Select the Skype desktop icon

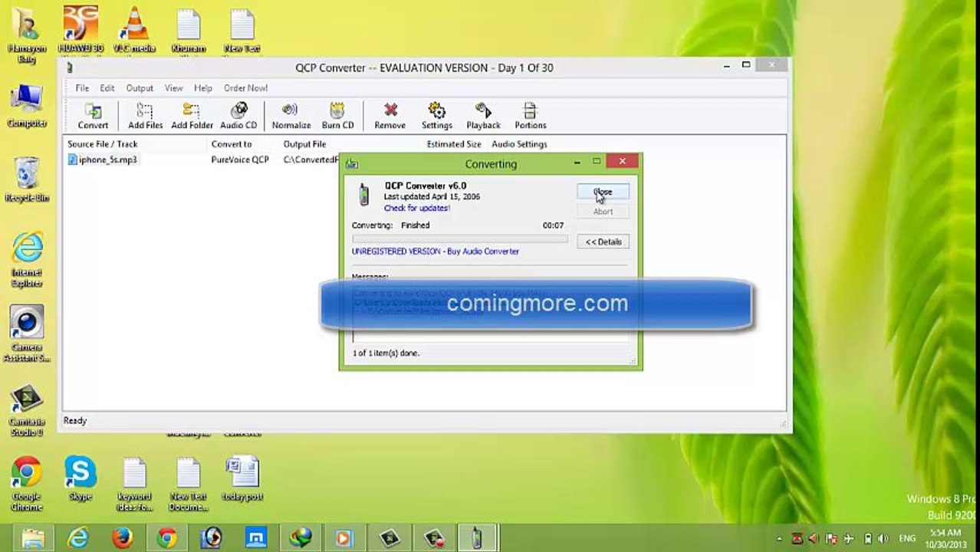pos(81,478)
